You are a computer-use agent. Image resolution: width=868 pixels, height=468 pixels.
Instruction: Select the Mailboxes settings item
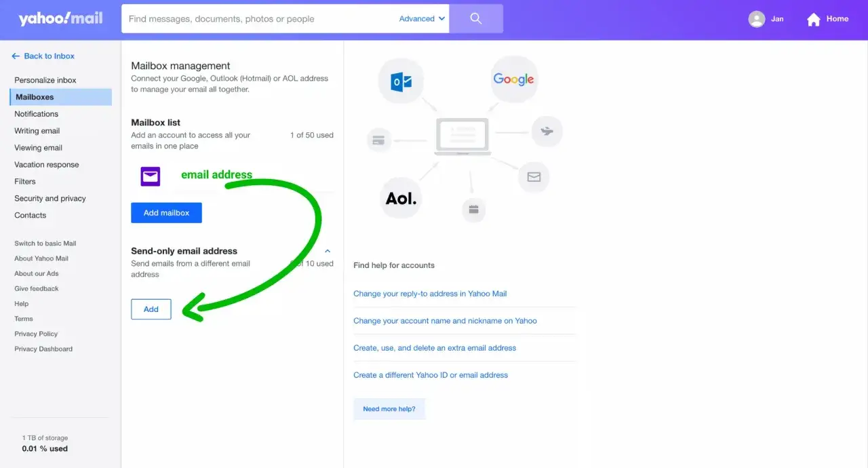coord(61,97)
